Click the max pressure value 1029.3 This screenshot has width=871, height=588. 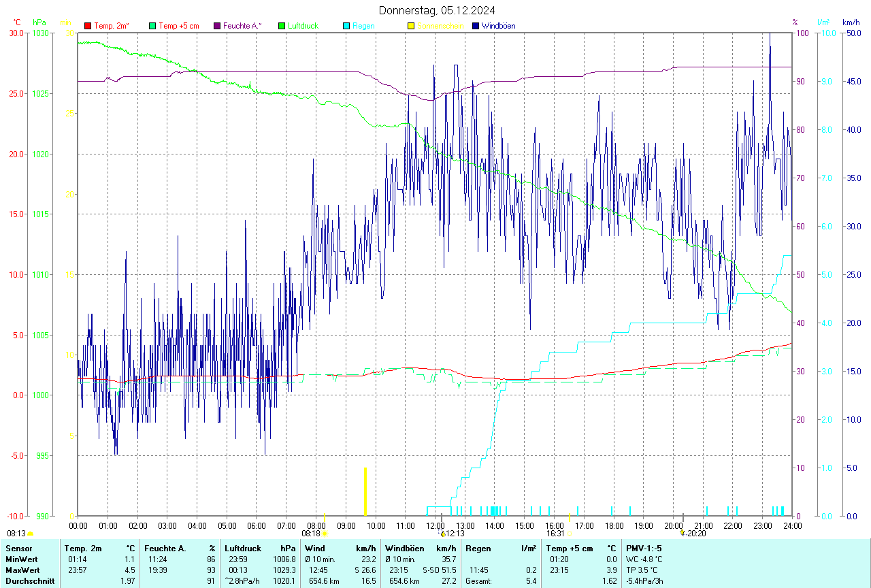pos(284,570)
